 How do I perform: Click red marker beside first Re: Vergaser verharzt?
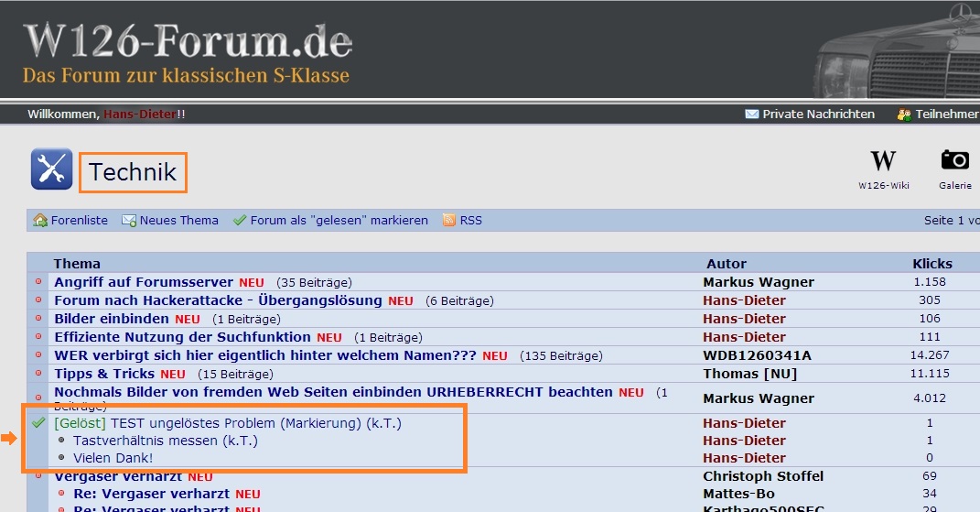click(61, 493)
